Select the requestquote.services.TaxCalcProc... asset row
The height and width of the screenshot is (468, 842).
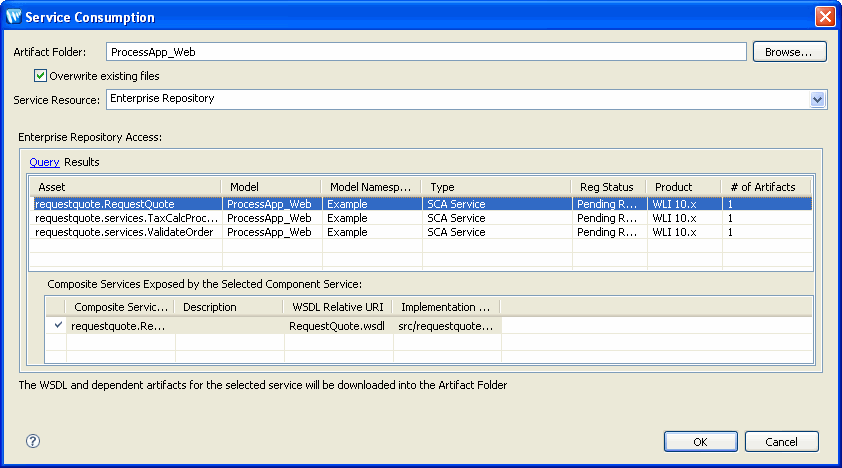point(420,218)
